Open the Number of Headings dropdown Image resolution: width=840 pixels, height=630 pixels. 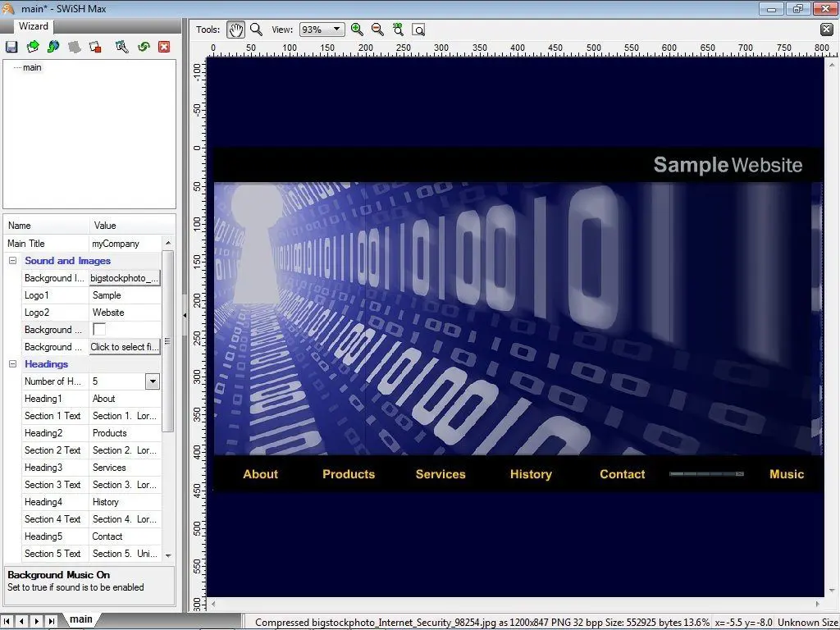pos(152,381)
